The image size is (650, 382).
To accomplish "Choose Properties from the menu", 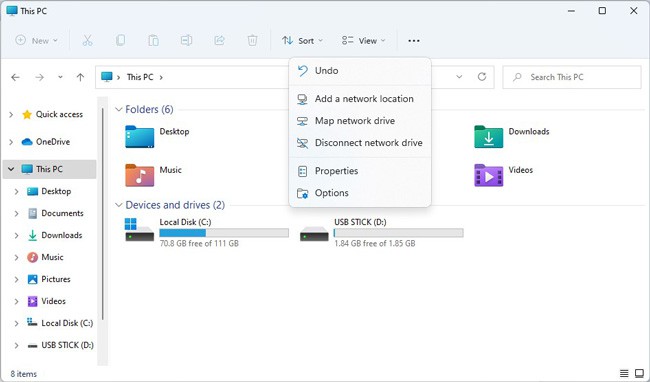I will tap(360, 171).
